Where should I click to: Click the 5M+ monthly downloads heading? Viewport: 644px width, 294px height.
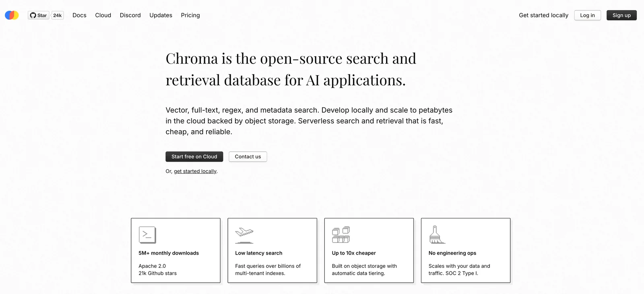pyautogui.click(x=169, y=253)
